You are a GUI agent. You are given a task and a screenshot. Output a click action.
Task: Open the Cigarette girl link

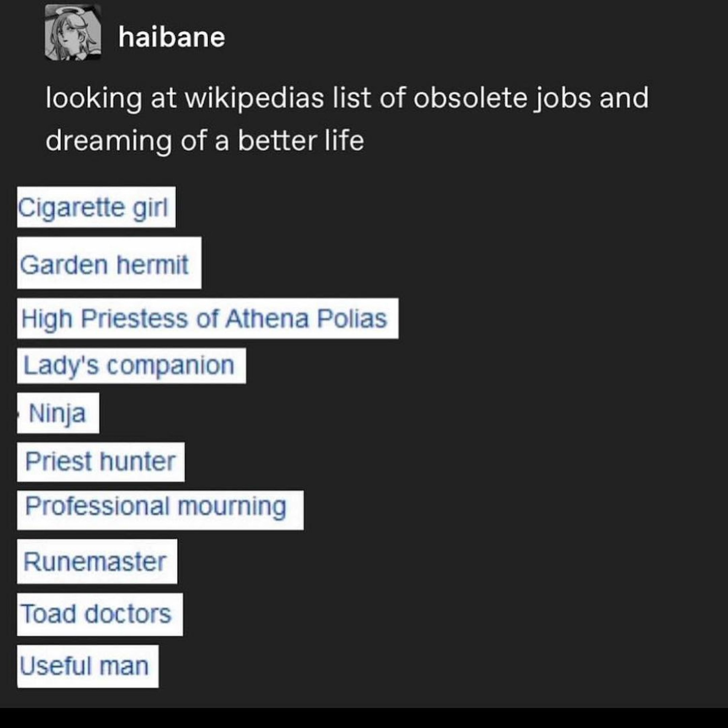point(93,207)
